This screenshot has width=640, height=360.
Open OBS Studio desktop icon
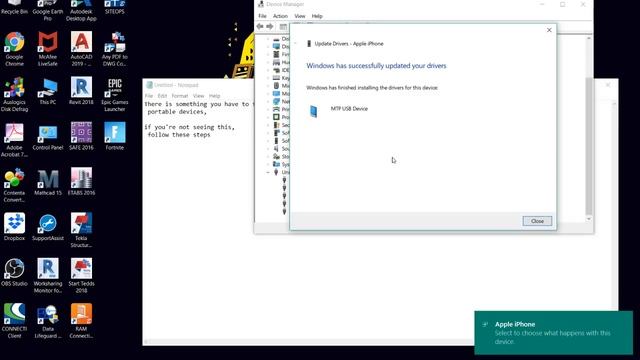pyautogui.click(x=14, y=273)
